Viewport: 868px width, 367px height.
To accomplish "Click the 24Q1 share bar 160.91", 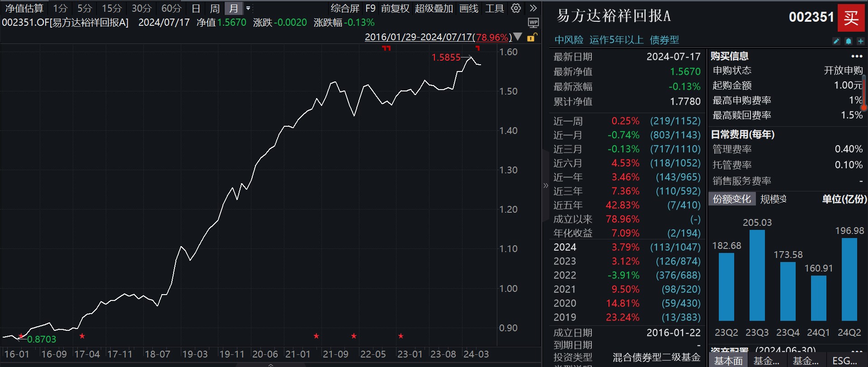I will point(819,298).
